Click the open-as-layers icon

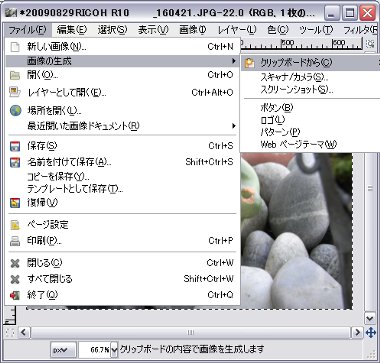click(15, 92)
